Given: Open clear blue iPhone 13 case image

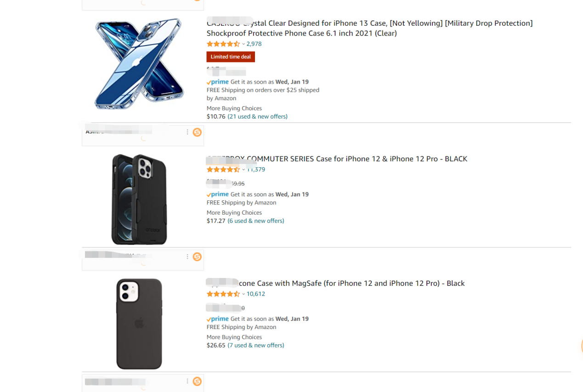Looking at the screenshot, I should pyautogui.click(x=139, y=63).
